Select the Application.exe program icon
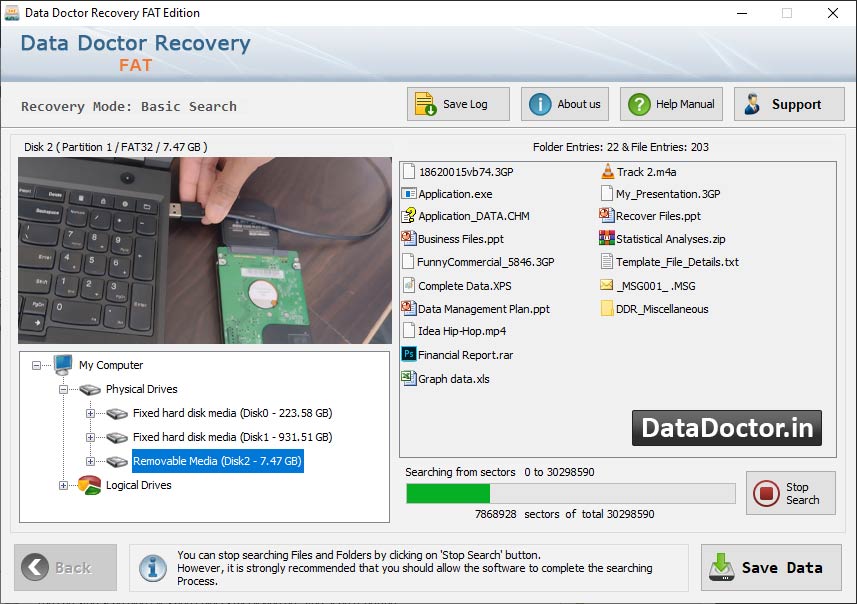The height and width of the screenshot is (604, 857). point(409,194)
